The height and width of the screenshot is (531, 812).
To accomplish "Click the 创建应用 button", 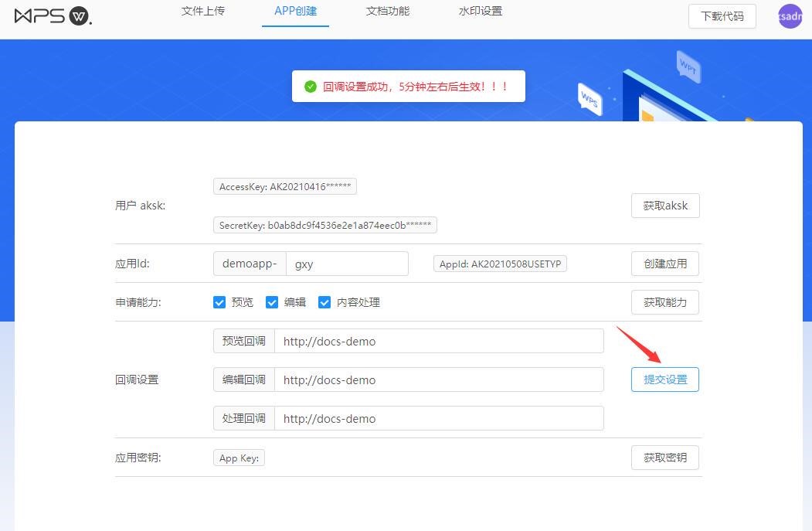I will 665,264.
